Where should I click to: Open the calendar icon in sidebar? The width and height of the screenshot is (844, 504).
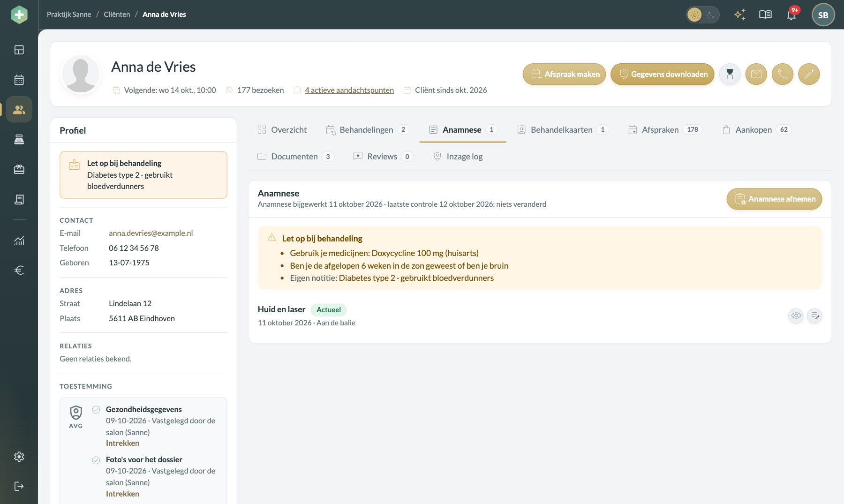point(19,80)
